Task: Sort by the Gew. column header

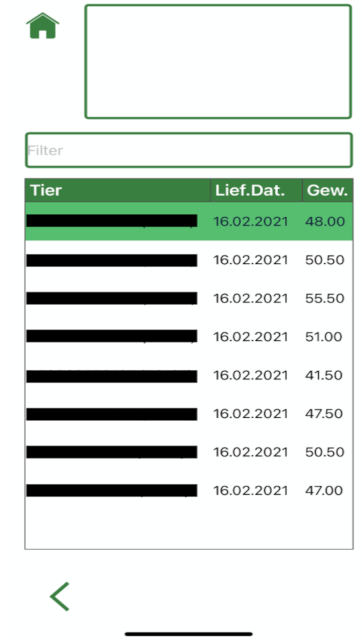Action: click(x=327, y=190)
